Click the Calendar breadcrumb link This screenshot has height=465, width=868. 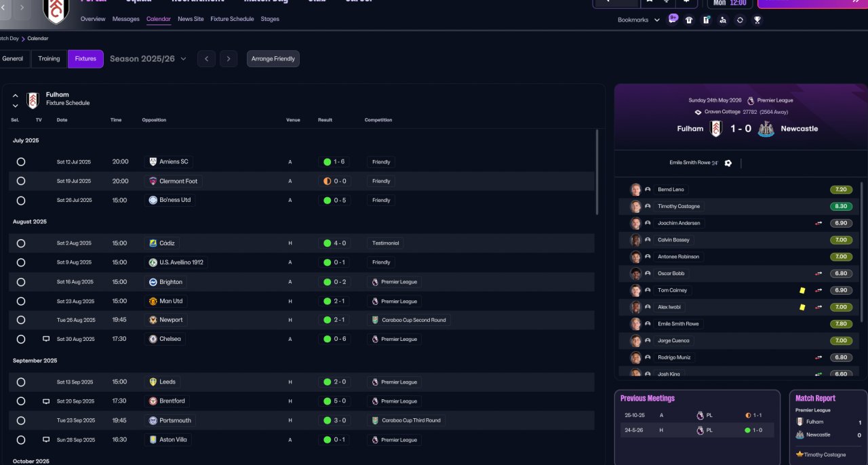[x=38, y=39]
